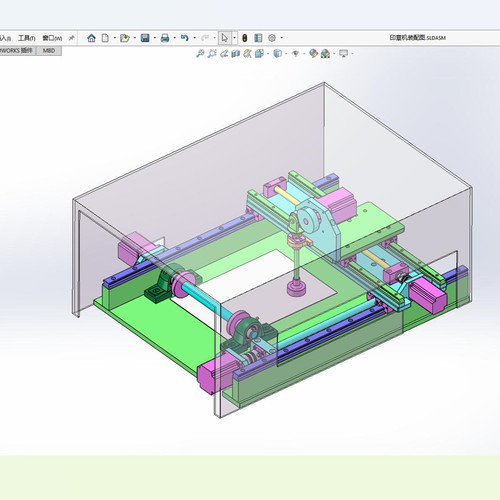Expand the dropdown arrow next to Undo

click(194, 38)
